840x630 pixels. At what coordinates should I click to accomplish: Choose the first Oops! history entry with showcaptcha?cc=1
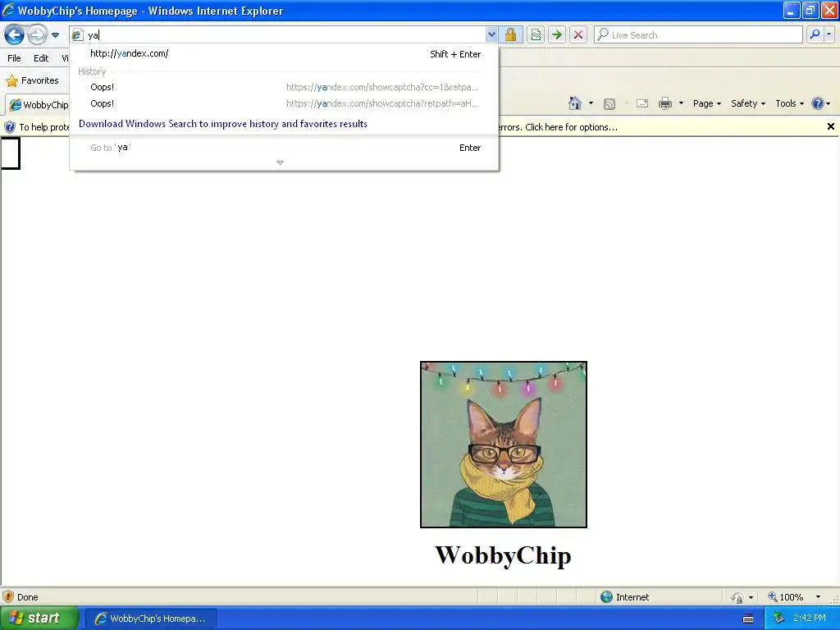[285, 87]
